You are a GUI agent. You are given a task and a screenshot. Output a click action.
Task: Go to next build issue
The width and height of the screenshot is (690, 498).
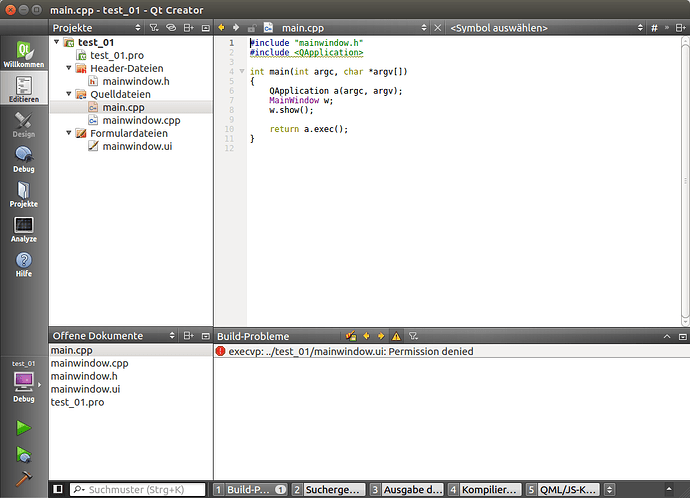381,336
